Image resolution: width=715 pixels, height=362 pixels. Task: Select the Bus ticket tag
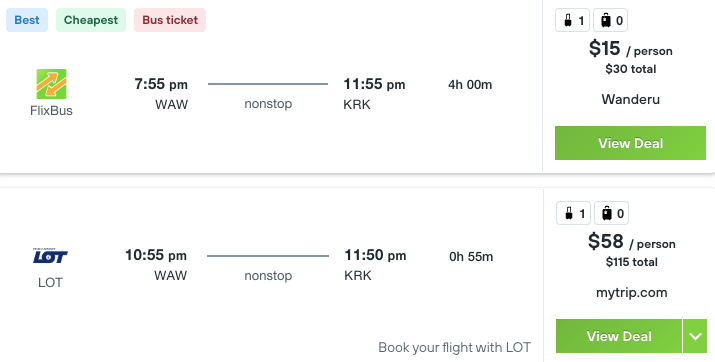pos(170,20)
